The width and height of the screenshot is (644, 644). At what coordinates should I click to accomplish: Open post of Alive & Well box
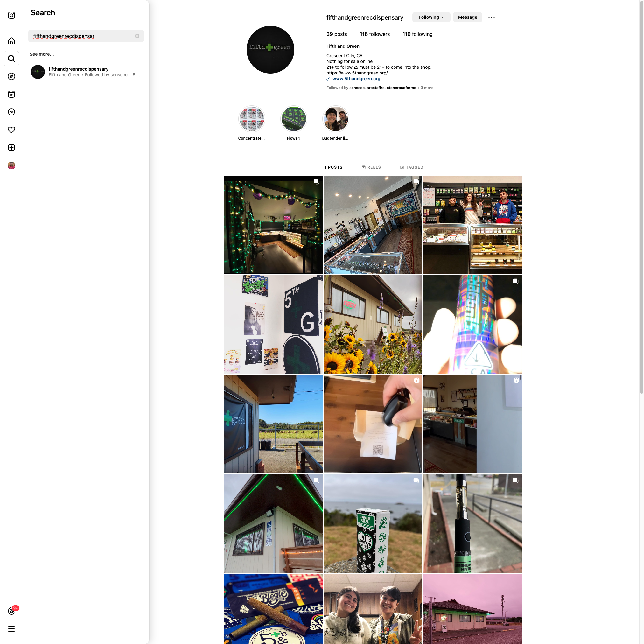point(373,523)
